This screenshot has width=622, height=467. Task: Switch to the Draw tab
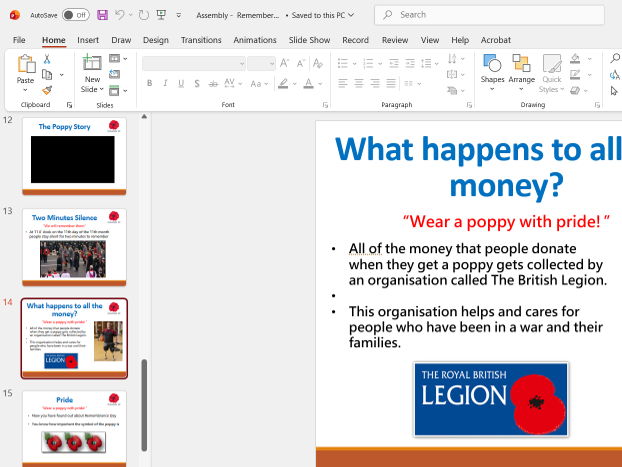click(121, 40)
